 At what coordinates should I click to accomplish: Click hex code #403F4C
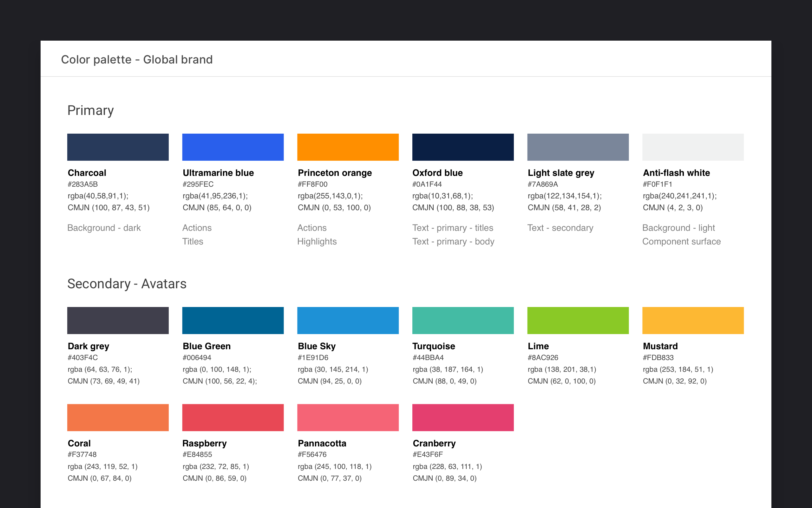click(83, 358)
